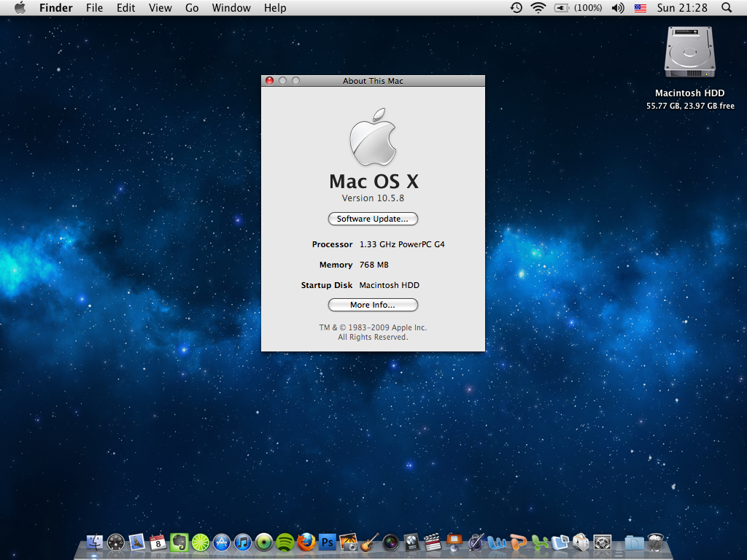Image resolution: width=747 pixels, height=560 pixels.
Task: Open iPhoto from the Dock
Action: pyautogui.click(x=348, y=542)
